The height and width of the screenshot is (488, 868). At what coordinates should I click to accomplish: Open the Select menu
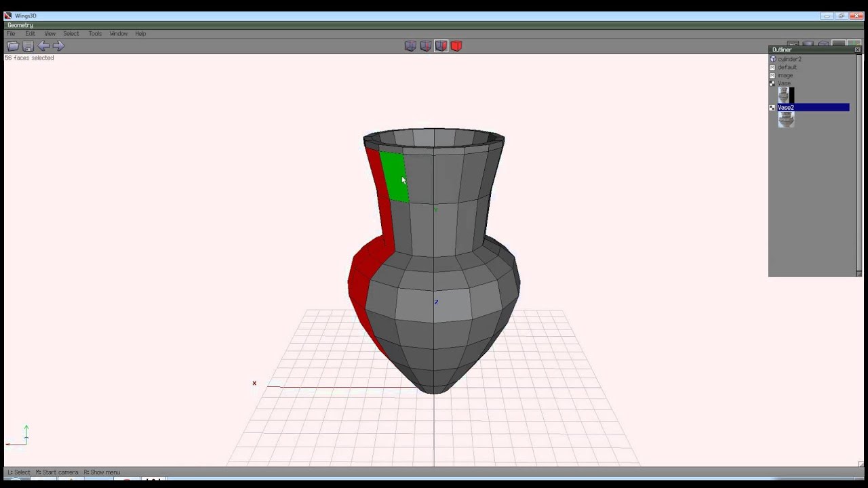pos(71,33)
